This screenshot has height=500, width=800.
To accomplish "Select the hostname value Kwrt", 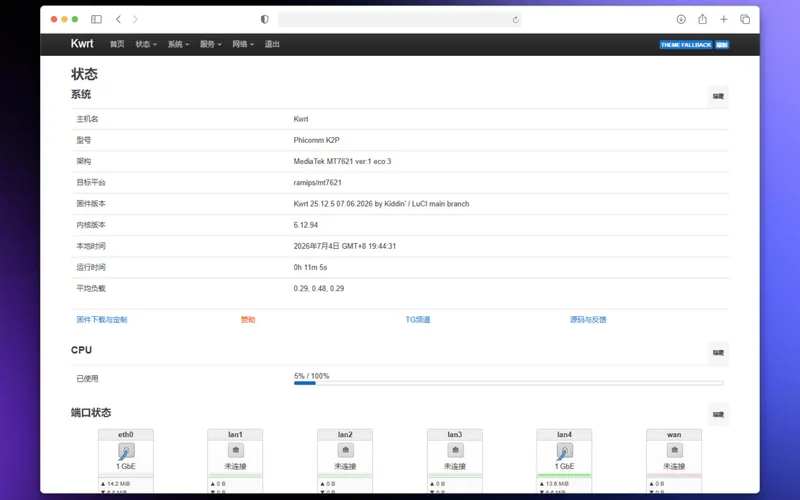I will coord(301,119).
